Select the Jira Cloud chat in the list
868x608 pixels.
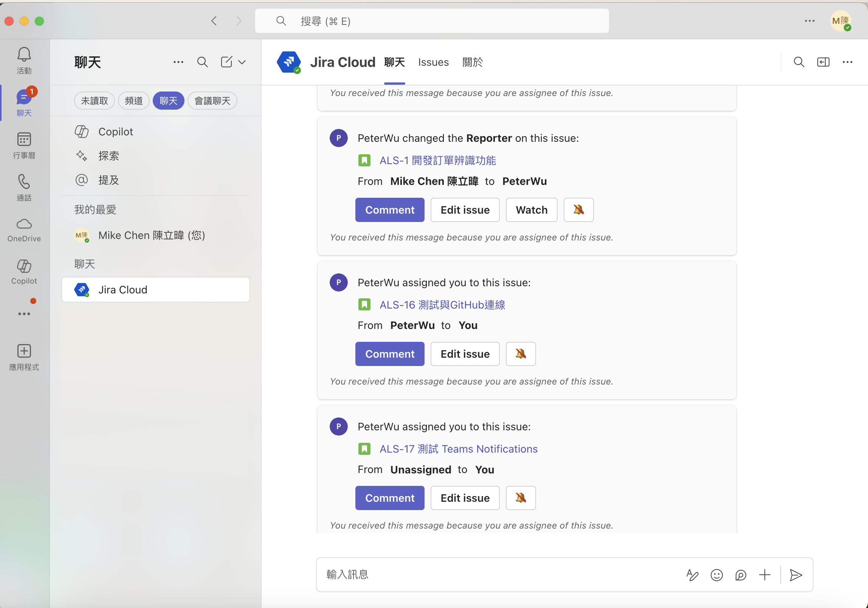155,290
